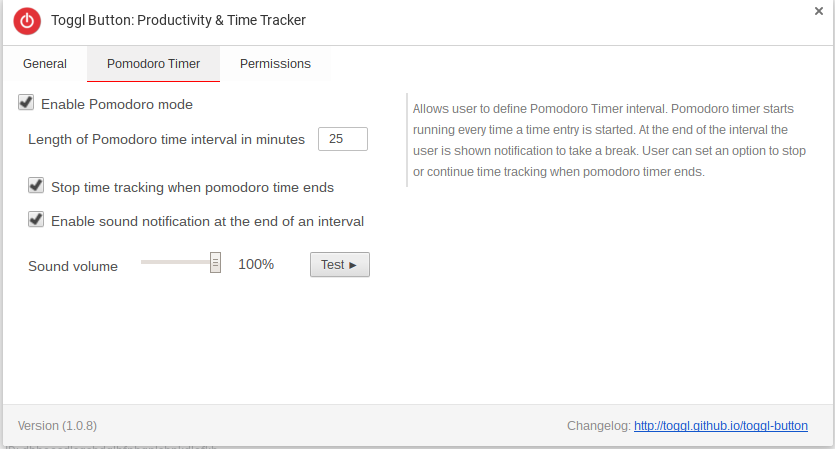
Task: Click the red Toggl power logo icon
Action: 27,21
